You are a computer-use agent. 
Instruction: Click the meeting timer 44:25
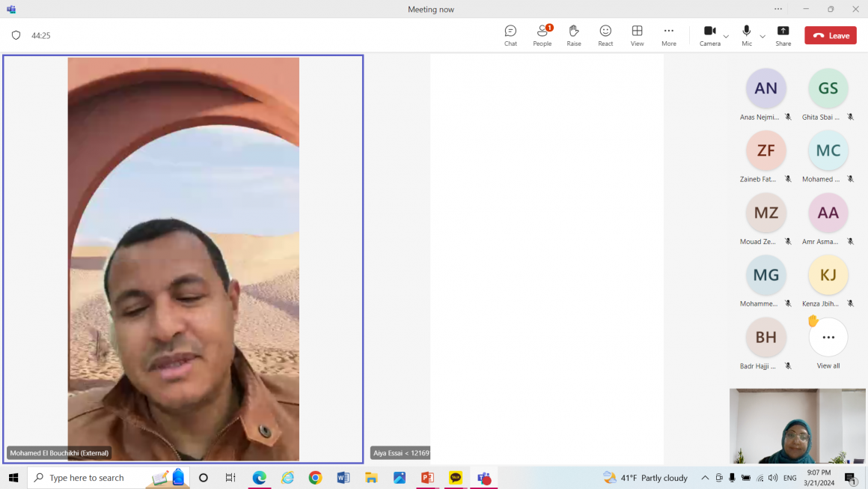point(41,35)
